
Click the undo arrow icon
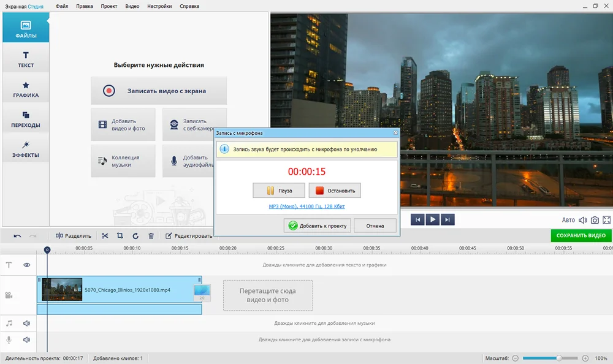click(x=17, y=235)
